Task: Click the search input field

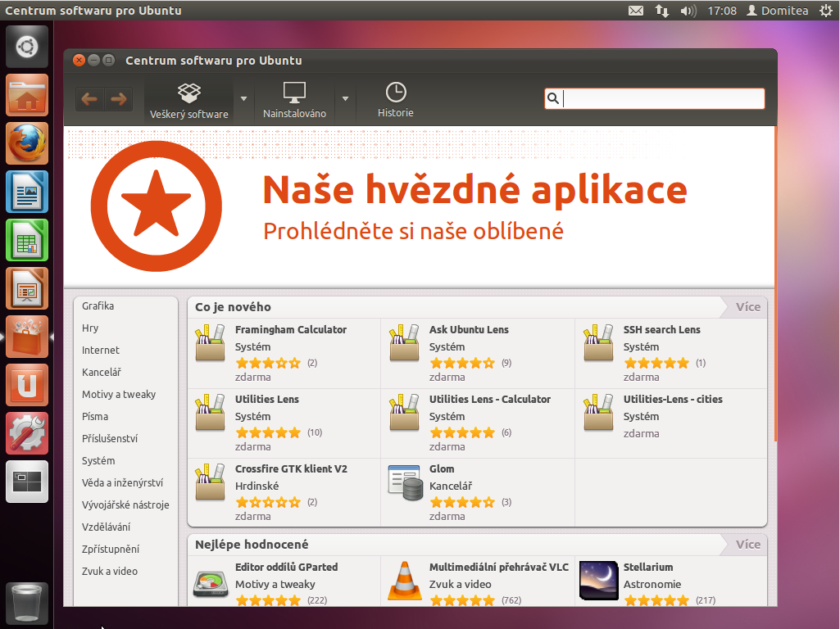Action: pyautogui.click(x=662, y=99)
